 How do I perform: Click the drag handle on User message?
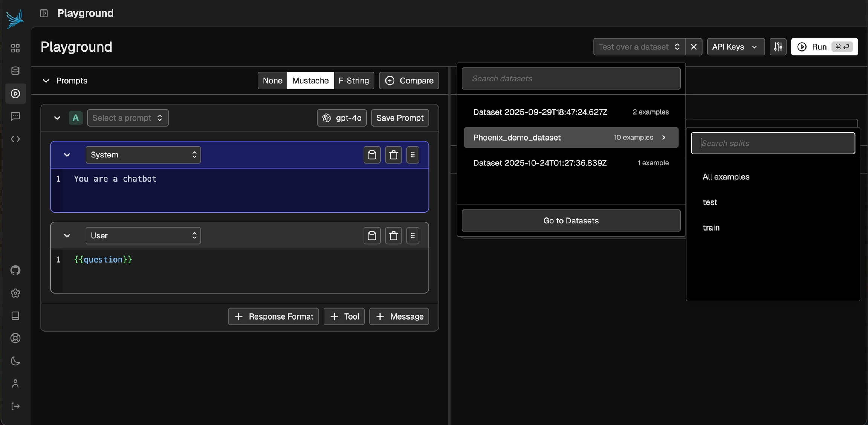pyautogui.click(x=413, y=236)
